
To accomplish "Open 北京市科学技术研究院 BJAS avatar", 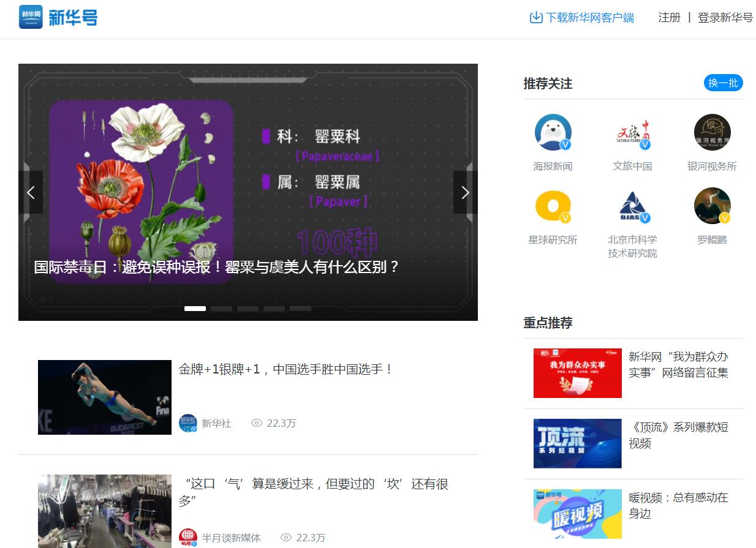I will [x=632, y=206].
